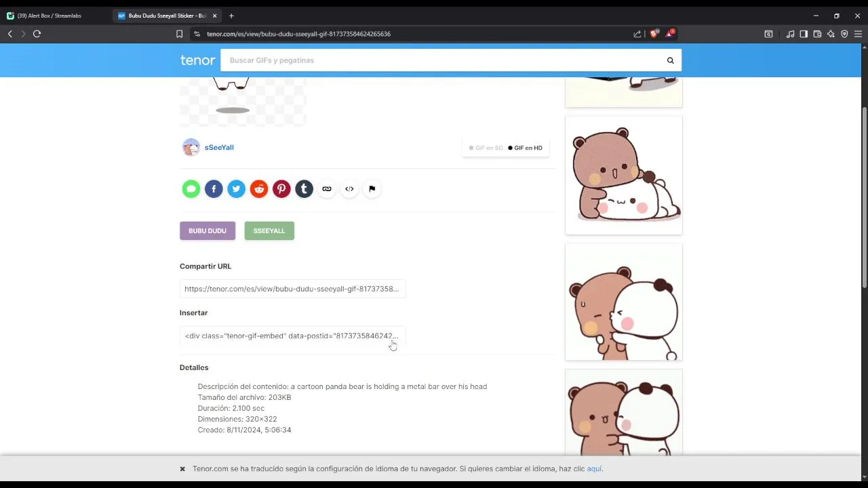868x488 pixels.
Task: Click 'Duración: 2.100 sec' text
Action: click(x=231, y=408)
